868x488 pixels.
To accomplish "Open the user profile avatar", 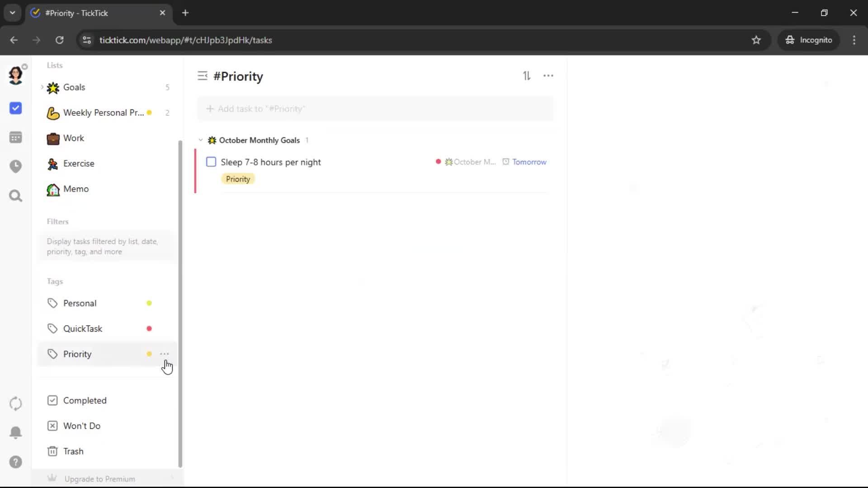I will coord(15,75).
